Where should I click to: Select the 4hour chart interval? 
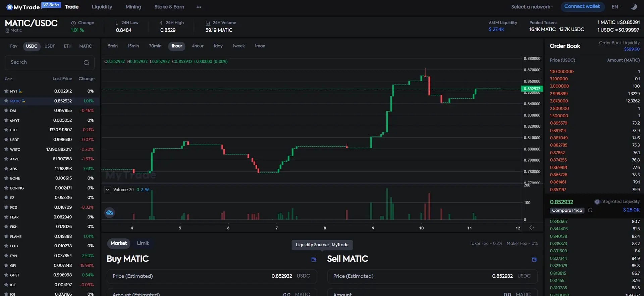(x=198, y=46)
